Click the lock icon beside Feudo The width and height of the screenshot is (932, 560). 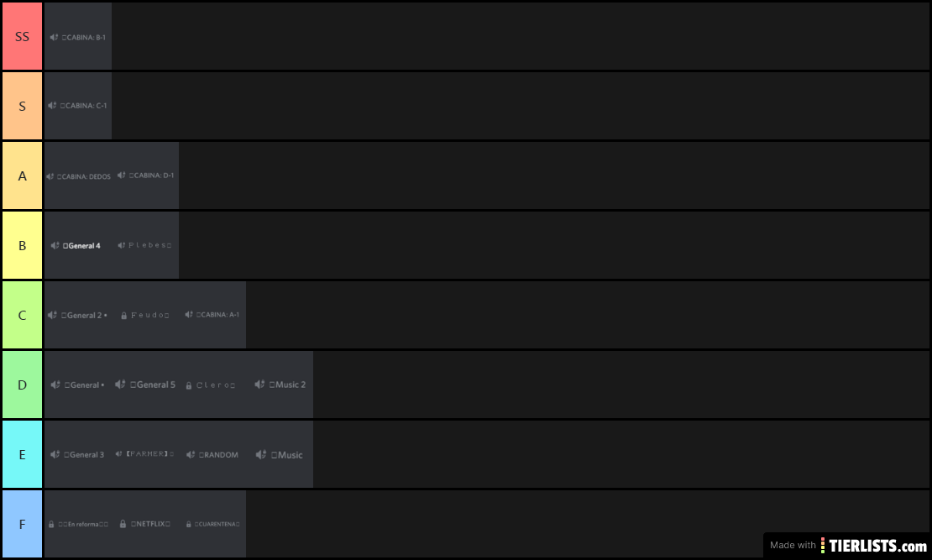point(123,316)
